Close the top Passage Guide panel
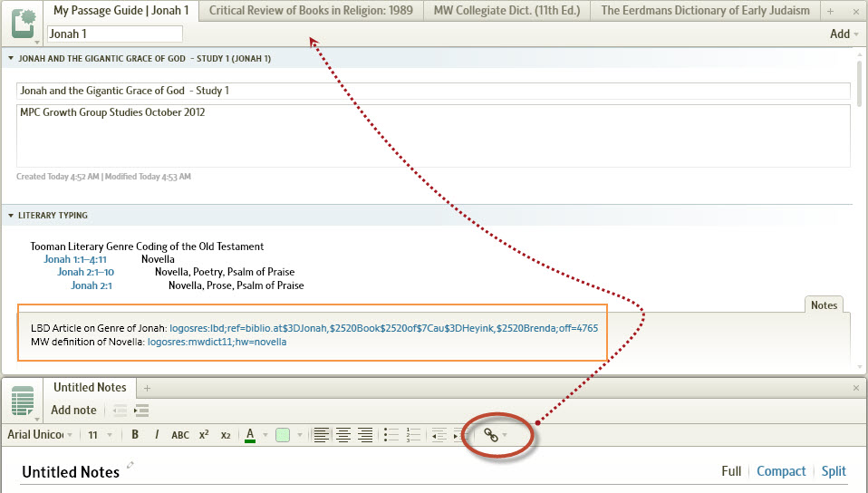 [856, 11]
